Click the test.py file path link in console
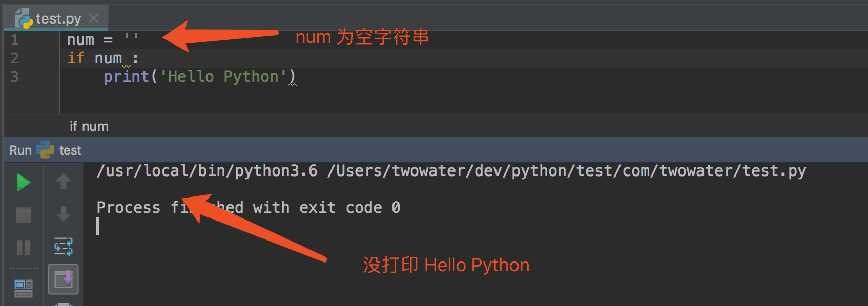Screen dimensions: 868x306 tap(566, 171)
